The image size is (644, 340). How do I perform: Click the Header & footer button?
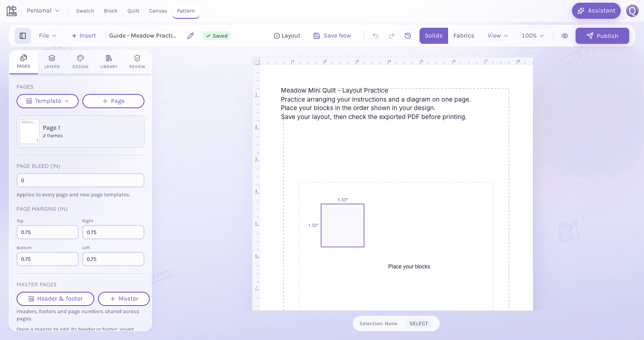pyautogui.click(x=55, y=299)
